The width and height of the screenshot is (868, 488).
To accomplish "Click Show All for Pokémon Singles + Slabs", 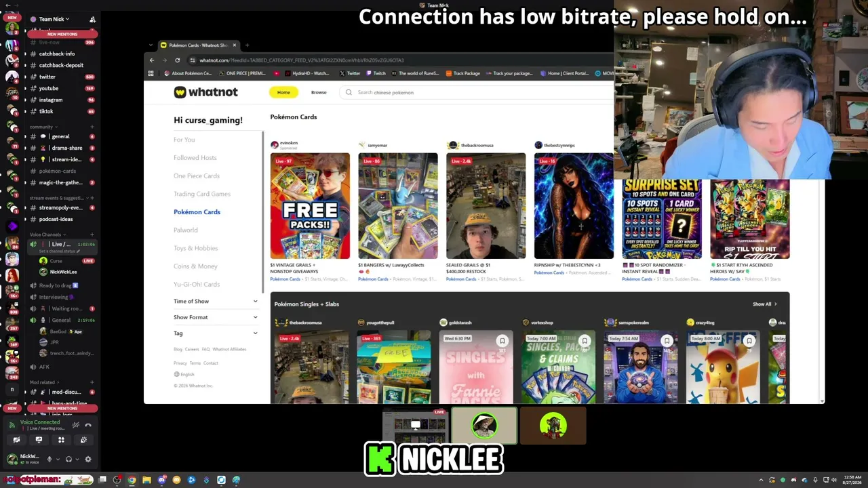I will (765, 304).
